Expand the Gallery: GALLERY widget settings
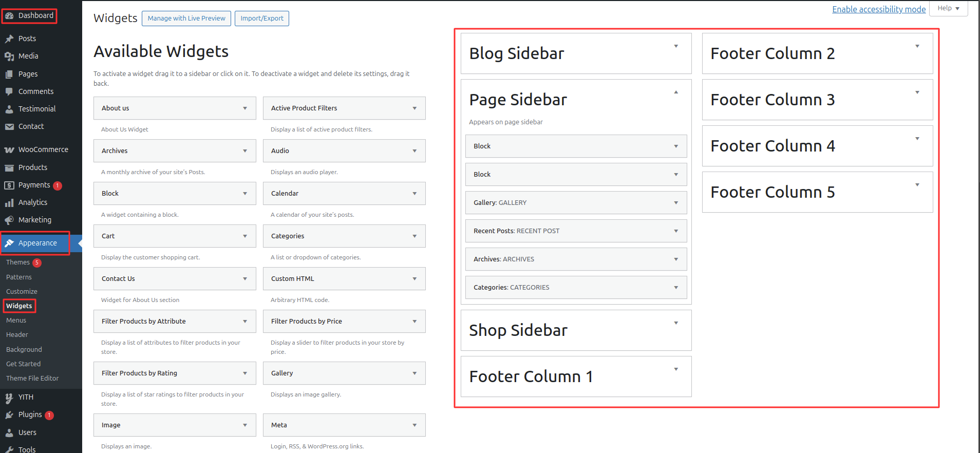Screen dimensions: 980x453 tap(676, 203)
